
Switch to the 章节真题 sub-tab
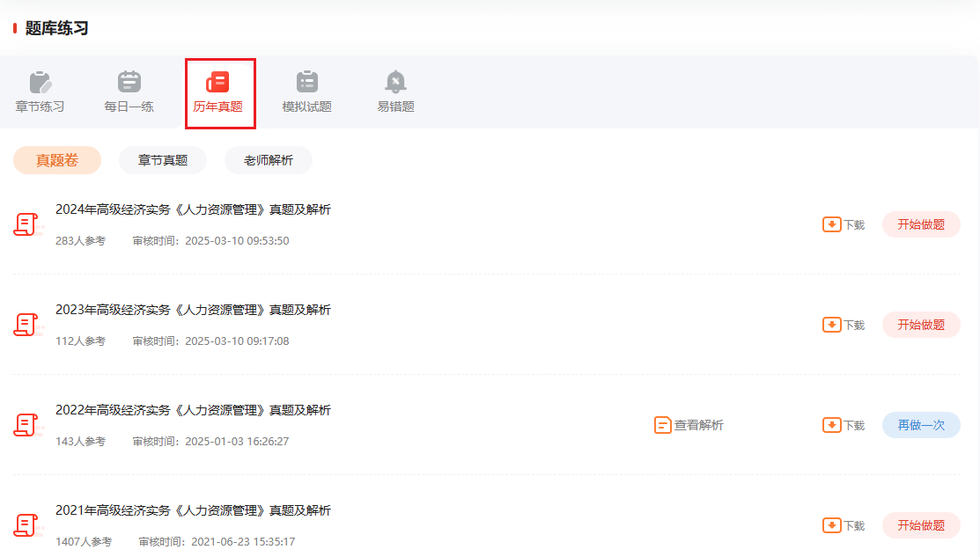(x=163, y=160)
